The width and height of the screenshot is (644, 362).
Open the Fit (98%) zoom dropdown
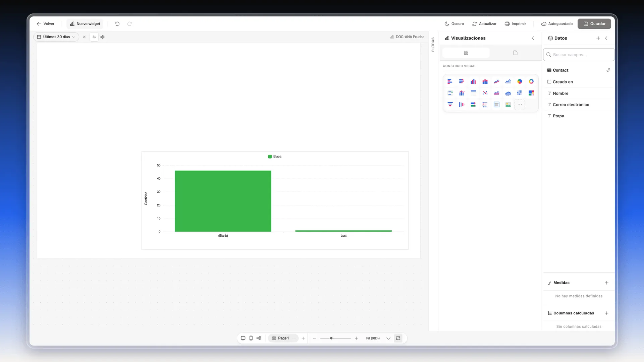tap(378, 338)
